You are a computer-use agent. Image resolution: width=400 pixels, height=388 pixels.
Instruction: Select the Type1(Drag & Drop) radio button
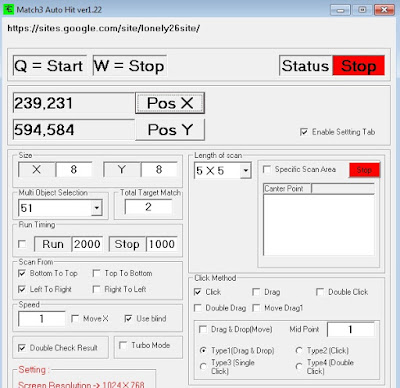(203, 351)
